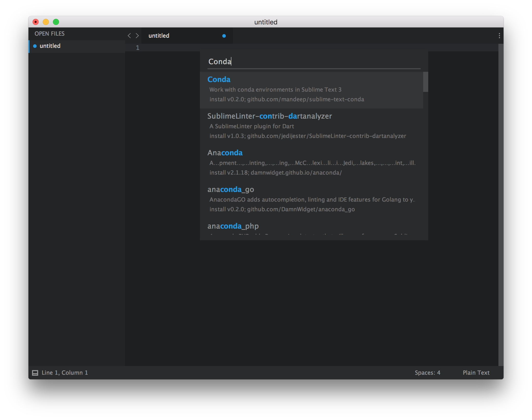This screenshot has width=532, height=420.
Task: Click line number 1 in the gutter
Action: [138, 48]
